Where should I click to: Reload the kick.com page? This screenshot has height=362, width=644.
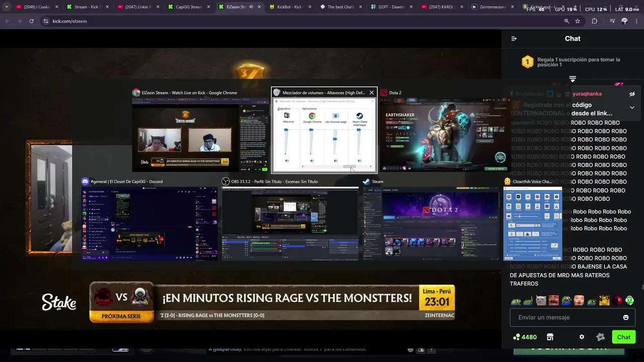(31, 21)
